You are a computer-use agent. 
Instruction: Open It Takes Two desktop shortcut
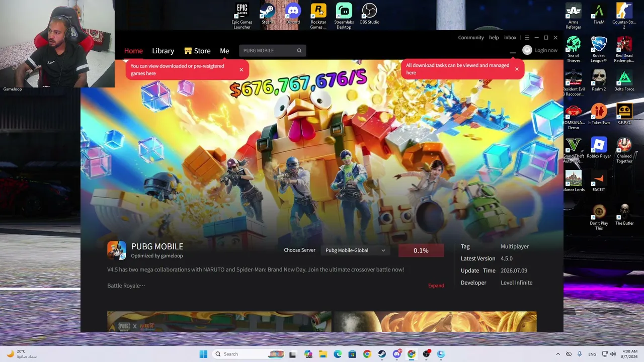tap(599, 115)
